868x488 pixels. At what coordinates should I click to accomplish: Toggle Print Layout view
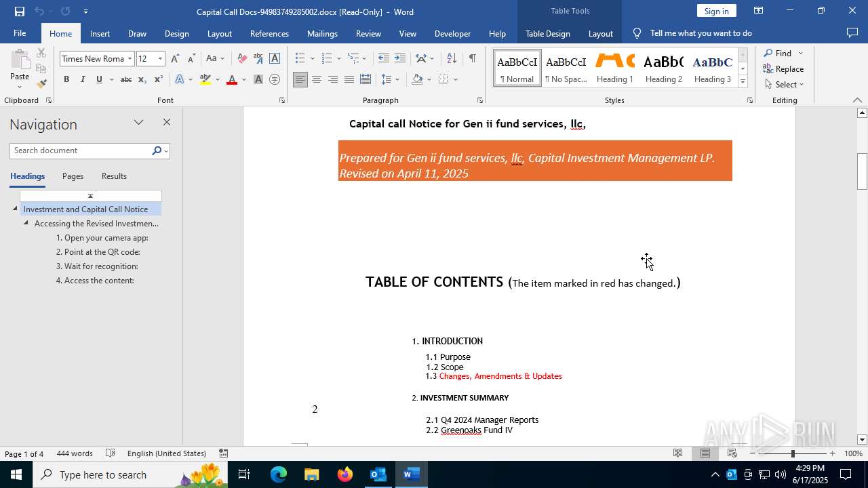tap(705, 453)
